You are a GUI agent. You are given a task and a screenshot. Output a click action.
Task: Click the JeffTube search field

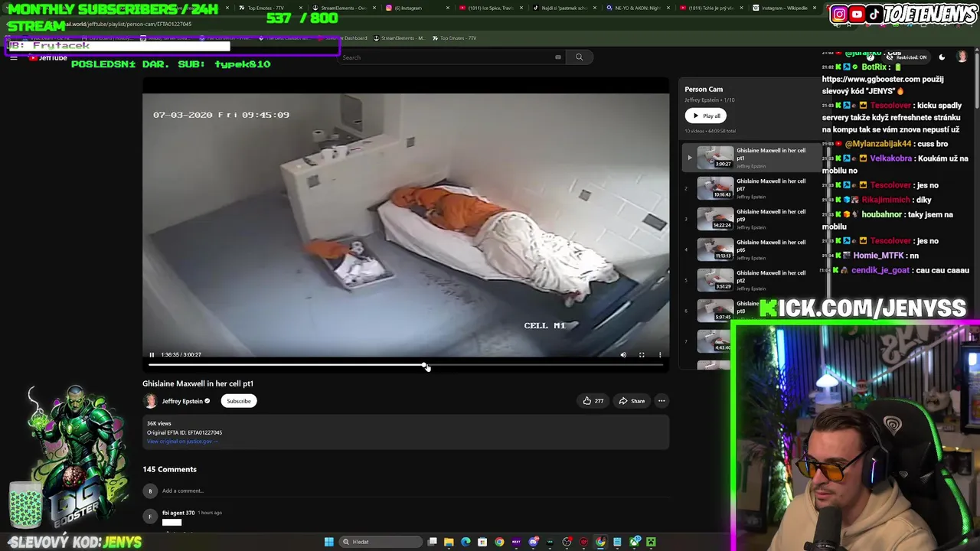point(452,57)
